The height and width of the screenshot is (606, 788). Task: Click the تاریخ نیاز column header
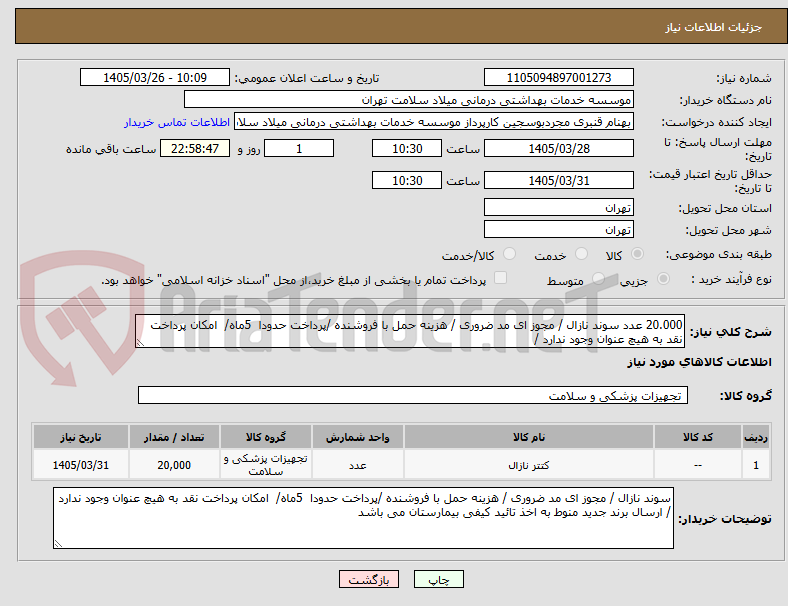(x=81, y=437)
